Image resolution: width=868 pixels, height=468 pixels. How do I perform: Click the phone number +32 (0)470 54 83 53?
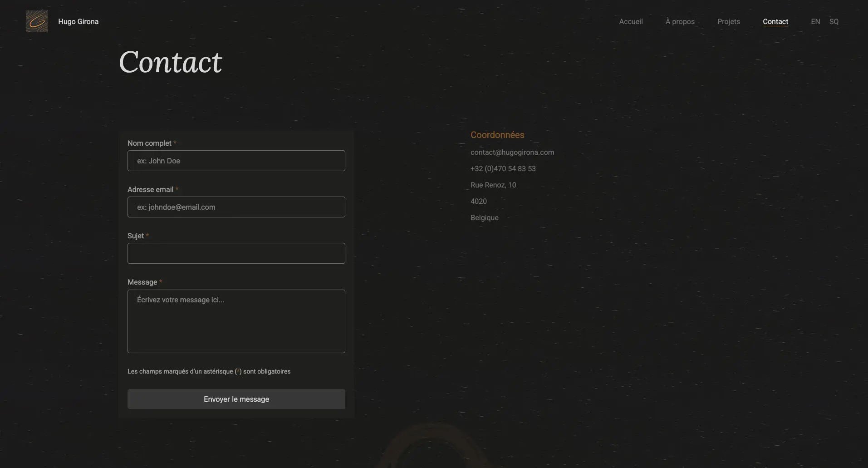[x=503, y=168]
